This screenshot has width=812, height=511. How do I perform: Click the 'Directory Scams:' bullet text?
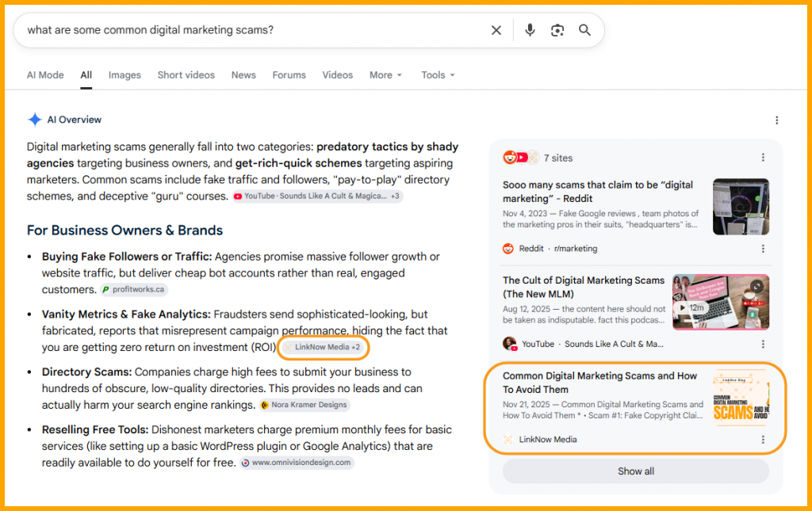[x=87, y=372]
